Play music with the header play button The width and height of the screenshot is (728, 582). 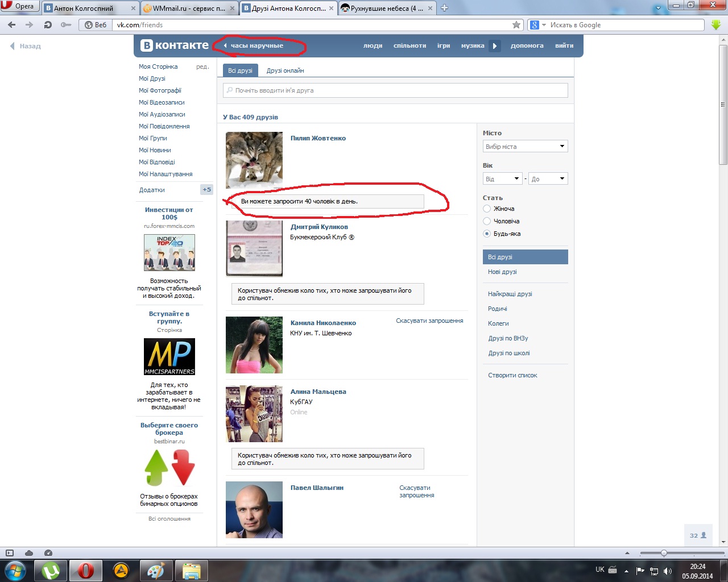[x=495, y=45]
